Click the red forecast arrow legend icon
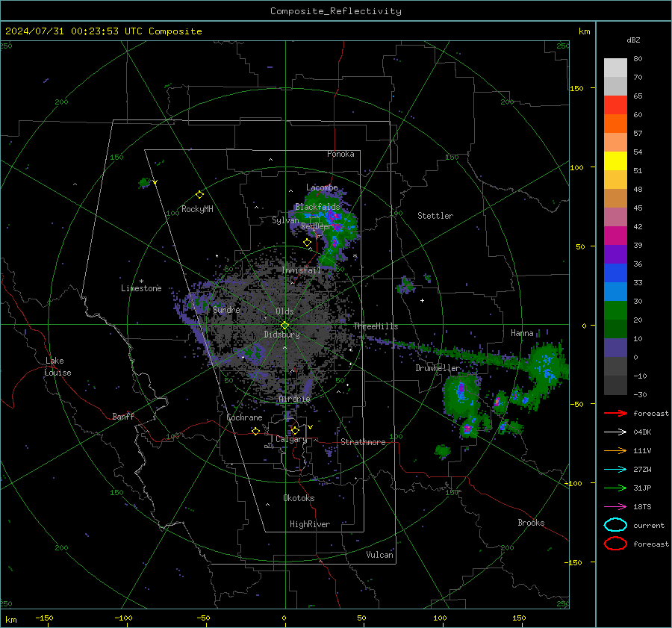Screen dimensions: 672x628 (615, 413)
